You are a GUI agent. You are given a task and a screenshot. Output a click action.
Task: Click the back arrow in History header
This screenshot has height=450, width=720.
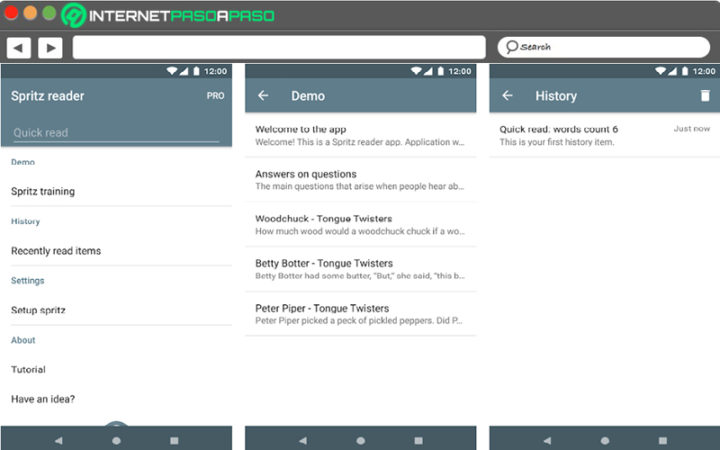507,96
